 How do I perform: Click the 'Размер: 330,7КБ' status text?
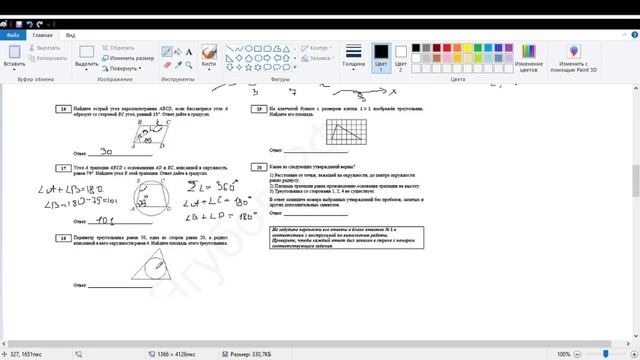(x=251, y=354)
